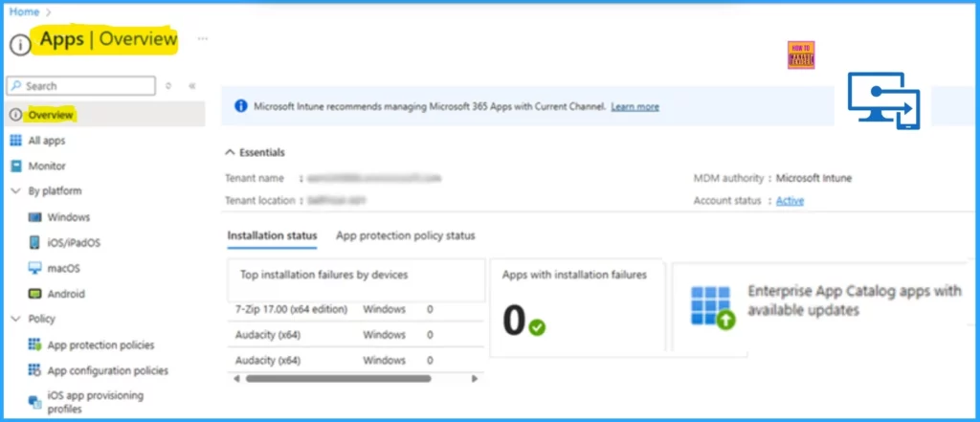
Task: Open Enterprise App Catalog apps with available updates
Action: [855, 300]
